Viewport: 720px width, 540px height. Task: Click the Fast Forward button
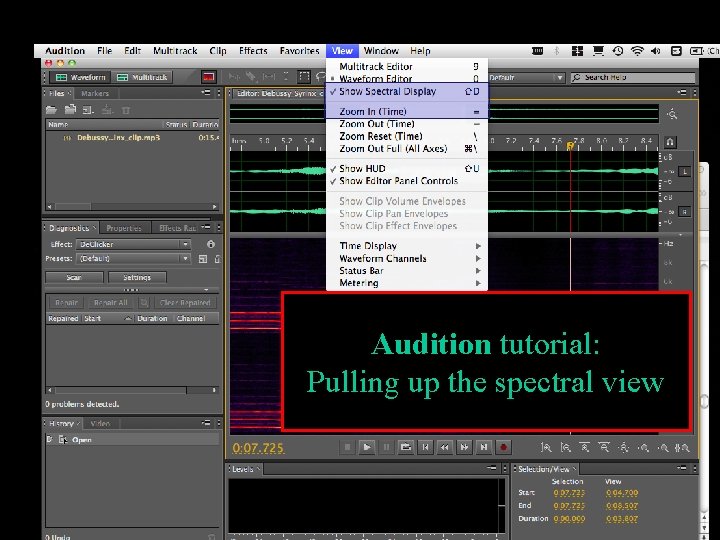(x=464, y=447)
